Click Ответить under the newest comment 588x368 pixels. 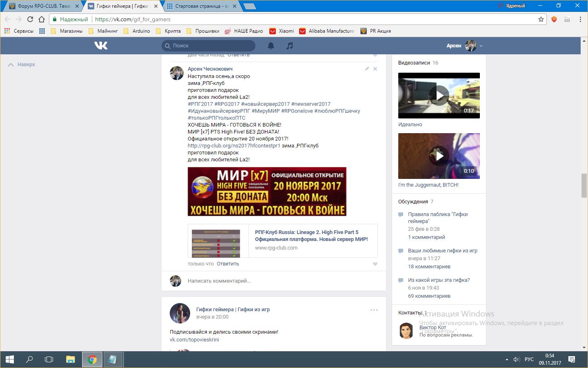click(x=228, y=264)
